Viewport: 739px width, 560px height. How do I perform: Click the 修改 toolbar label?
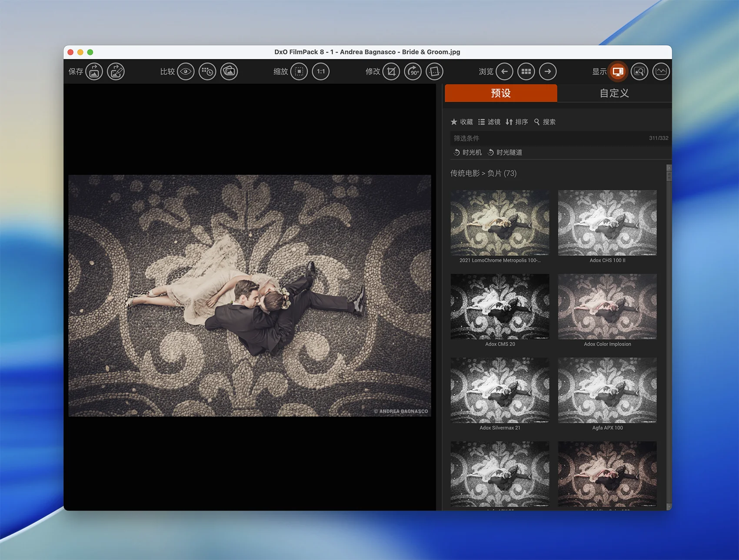373,72
